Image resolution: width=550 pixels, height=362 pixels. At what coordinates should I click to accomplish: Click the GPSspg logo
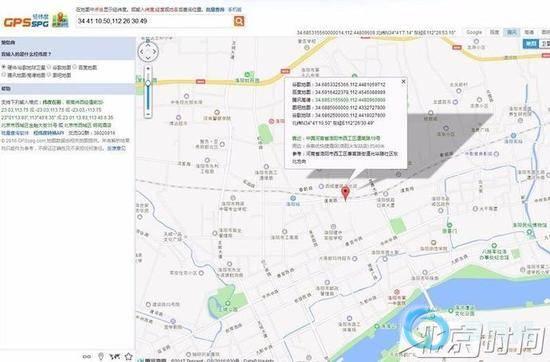point(36,20)
